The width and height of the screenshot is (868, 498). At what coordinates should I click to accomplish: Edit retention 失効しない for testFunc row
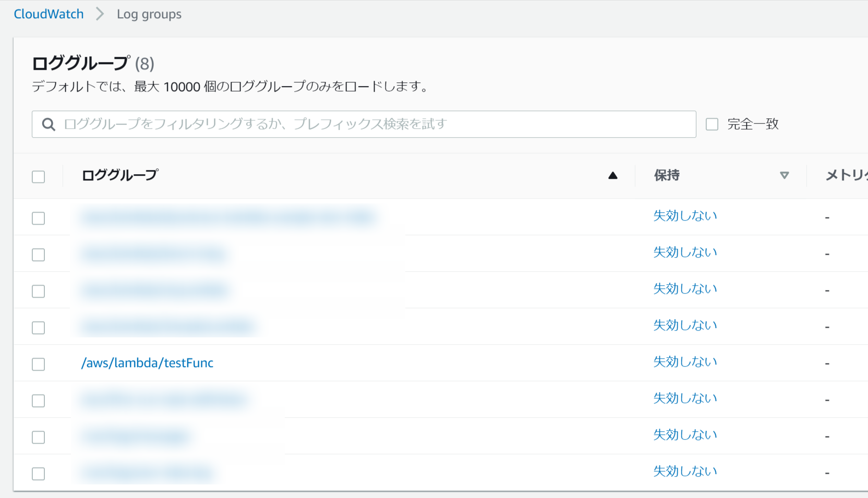[685, 362]
